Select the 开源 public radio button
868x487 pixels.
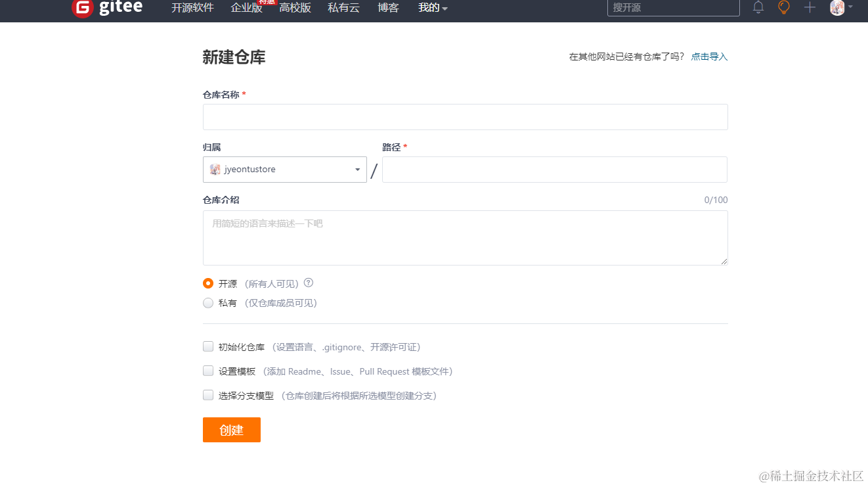click(208, 284)
